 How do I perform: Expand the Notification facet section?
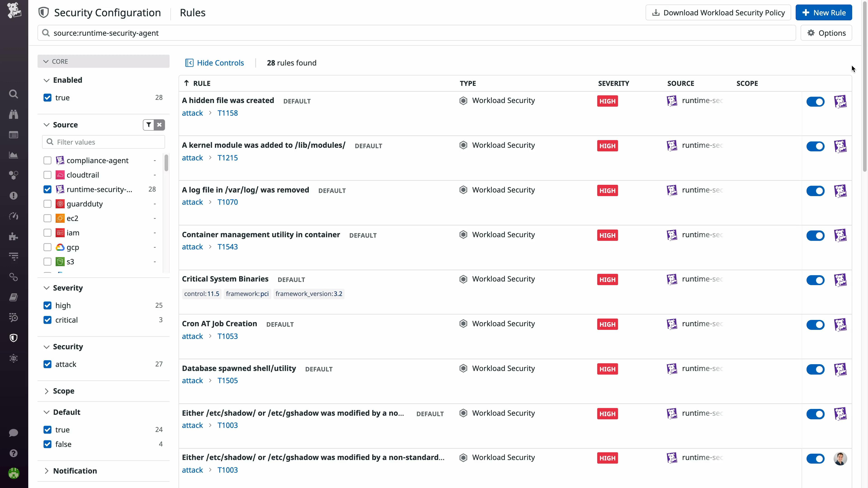[75, 471]
